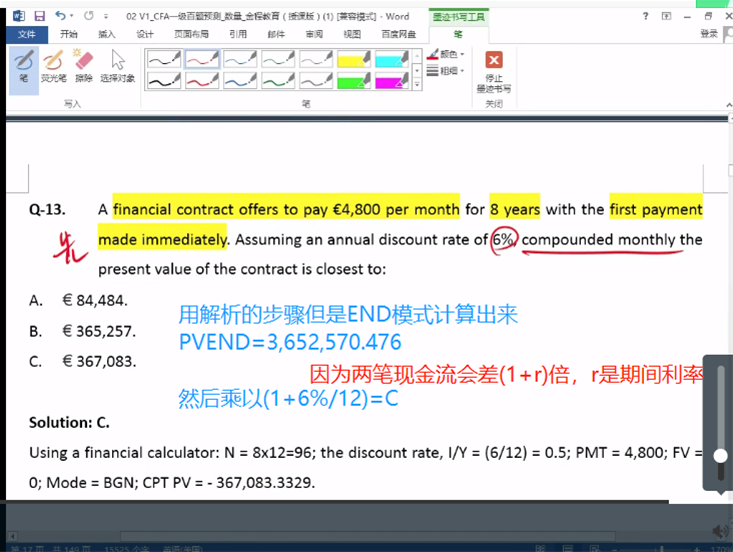Open Word Help question mark
The width and height of the screenshot is (733, 552).
click(x=646, y=16)
